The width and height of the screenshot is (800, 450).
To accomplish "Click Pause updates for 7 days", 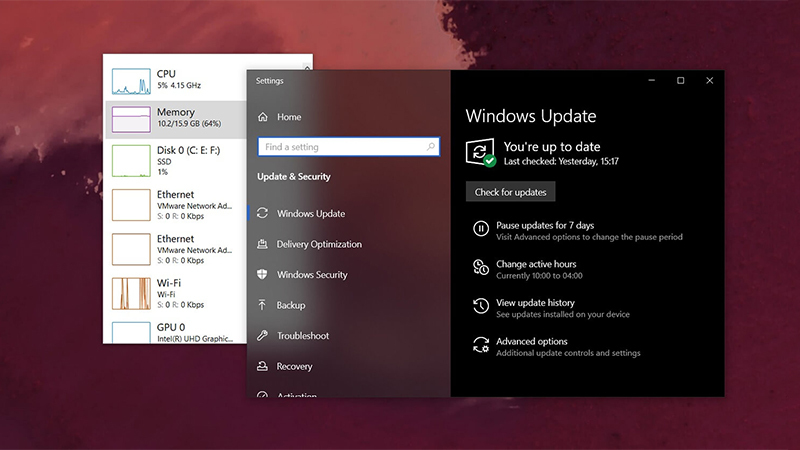I will [544, 225].
